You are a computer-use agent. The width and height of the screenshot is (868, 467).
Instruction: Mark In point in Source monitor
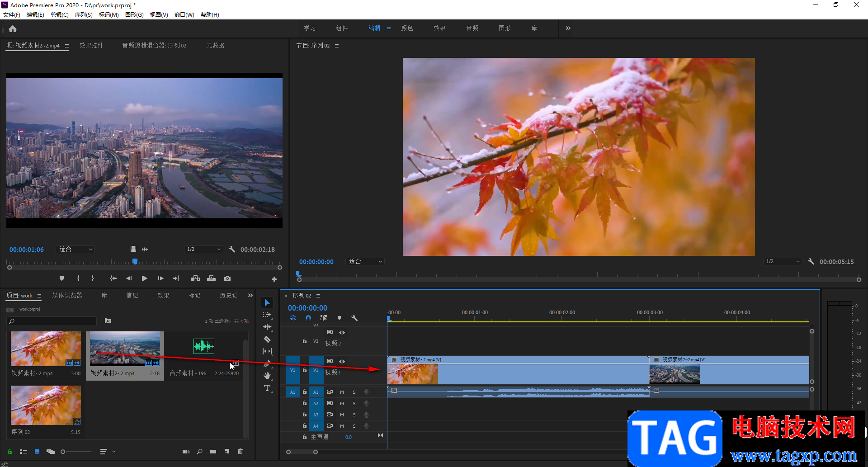[x=78, y=278]
